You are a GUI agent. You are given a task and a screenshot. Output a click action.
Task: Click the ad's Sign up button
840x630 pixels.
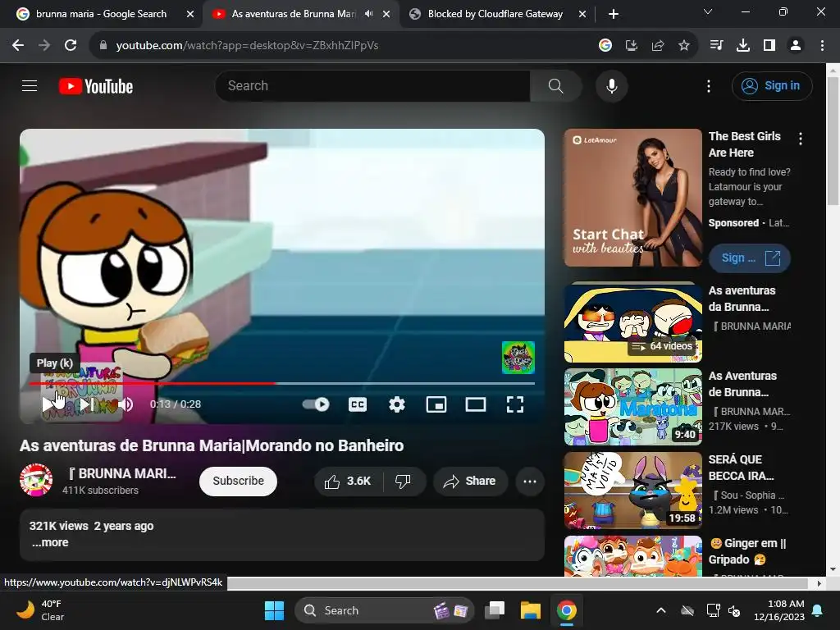pos(750,258)
